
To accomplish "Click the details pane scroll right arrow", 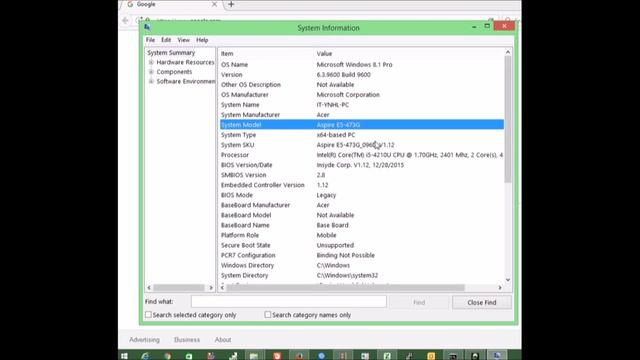I will [500, 288].
